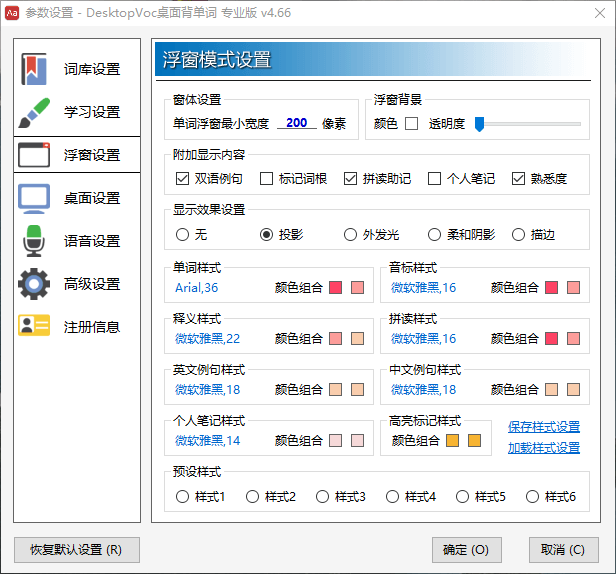
Task: Click second color swatch of 拼读样式
Action: coord(574,339)
